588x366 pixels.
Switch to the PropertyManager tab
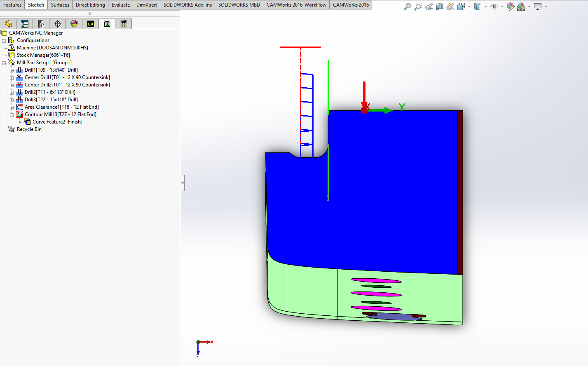click(25, 24)
